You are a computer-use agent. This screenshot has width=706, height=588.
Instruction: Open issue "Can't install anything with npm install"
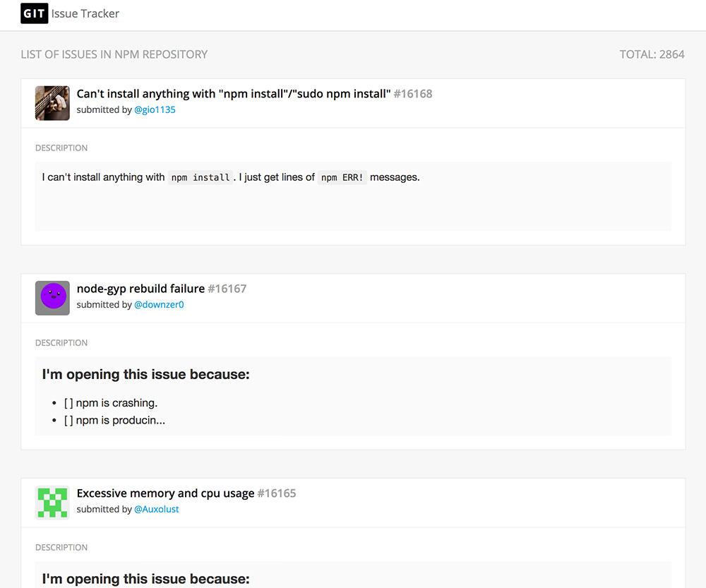point(233,94)
